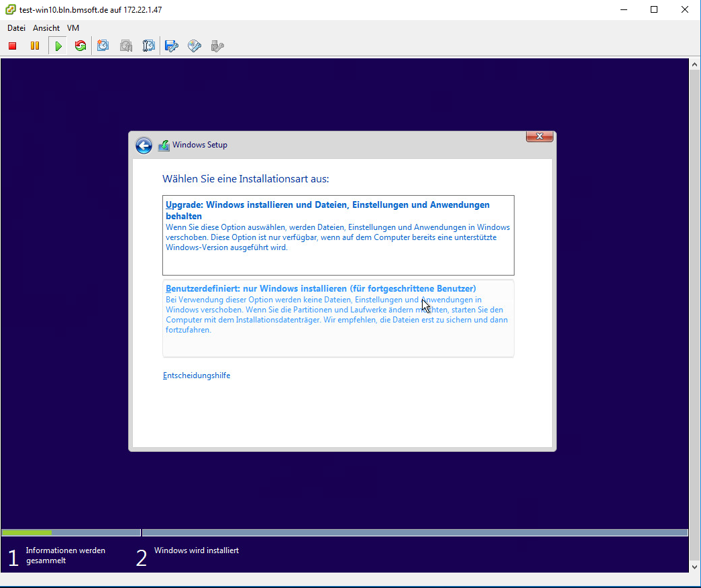
Task: Click 'Windows wird installiert' step text
Action: [x=197, y=550]
